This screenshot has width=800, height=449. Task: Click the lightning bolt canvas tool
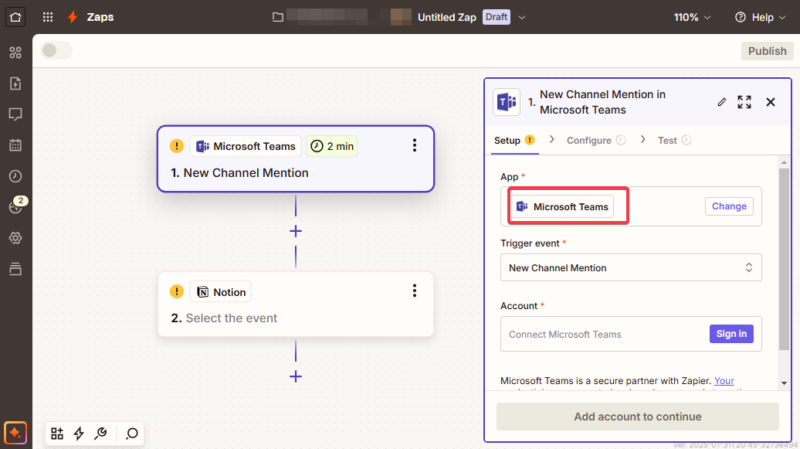[79, 434]
